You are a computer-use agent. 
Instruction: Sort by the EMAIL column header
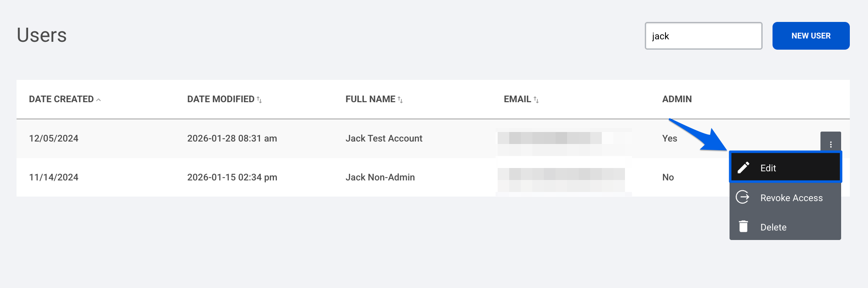(517, 99)
